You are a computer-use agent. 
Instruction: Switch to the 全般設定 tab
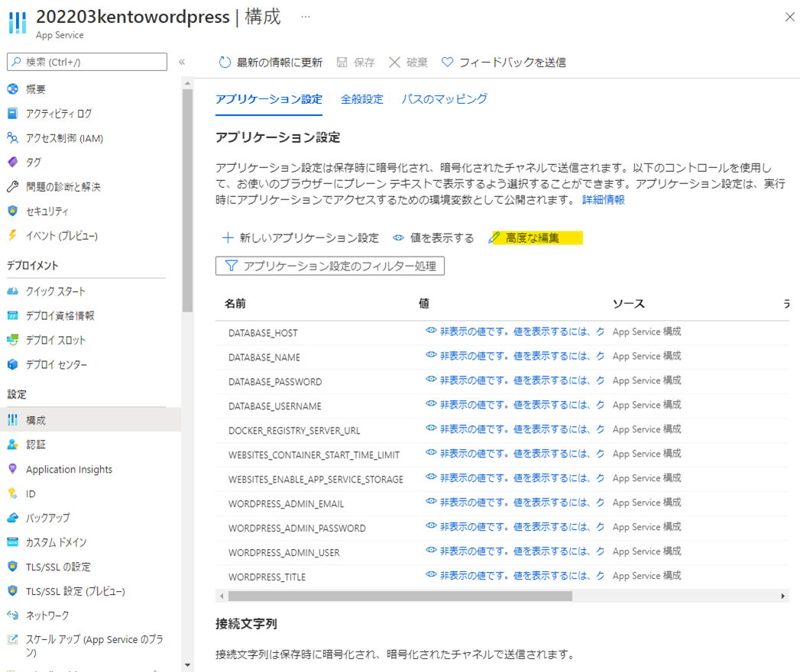[x=361, y=99]
